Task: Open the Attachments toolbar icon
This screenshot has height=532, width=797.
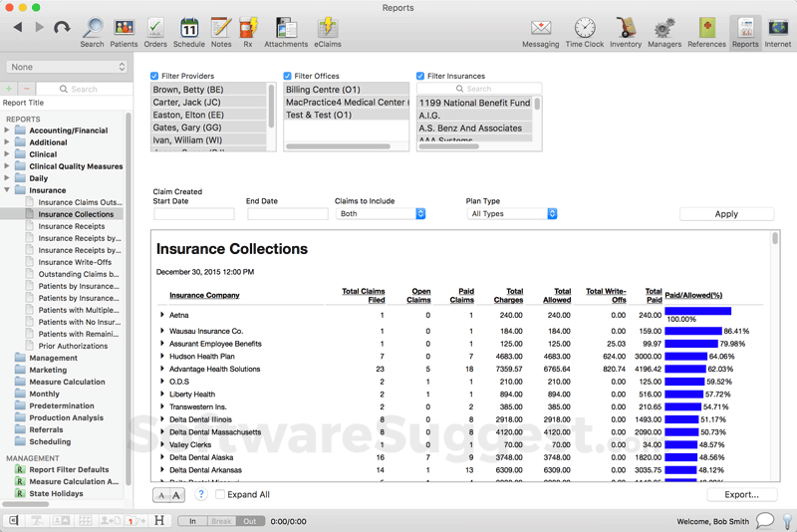Action: (x=286, y=29)
